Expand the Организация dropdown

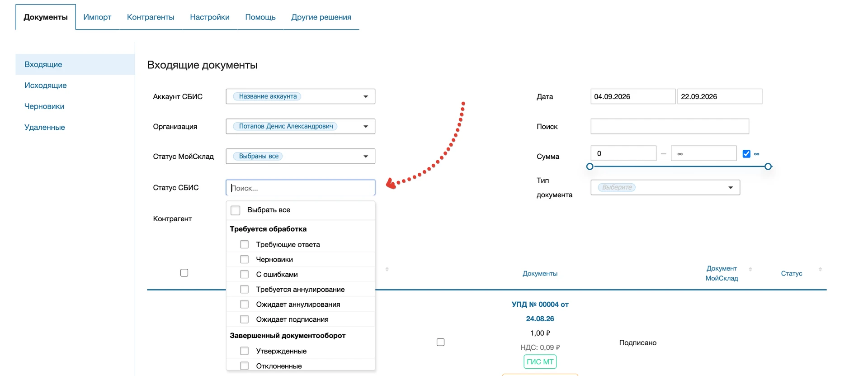(301, 126)
